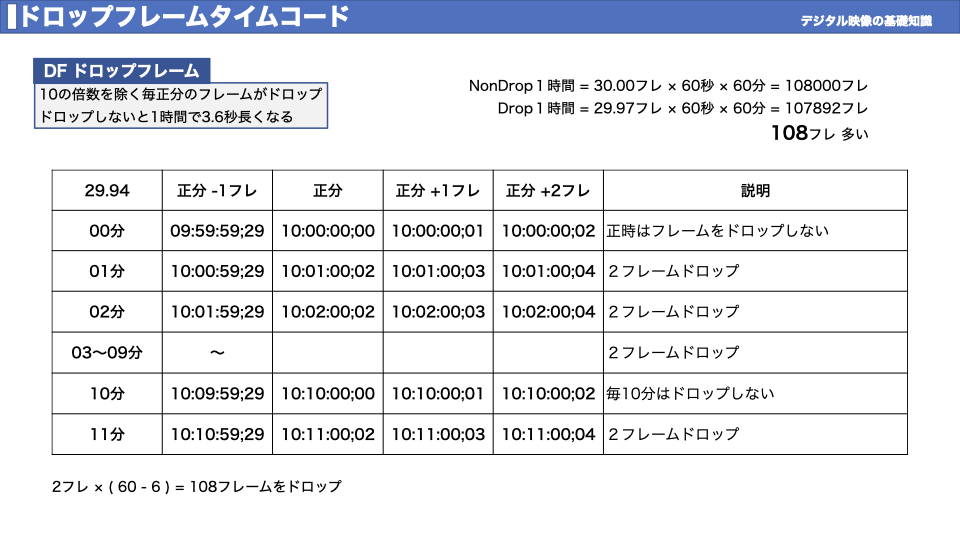The width and height of the screenshot is (960, 540).
Task: Select the Drop 1時間 29.97 formula line
Action: point(682,108)
